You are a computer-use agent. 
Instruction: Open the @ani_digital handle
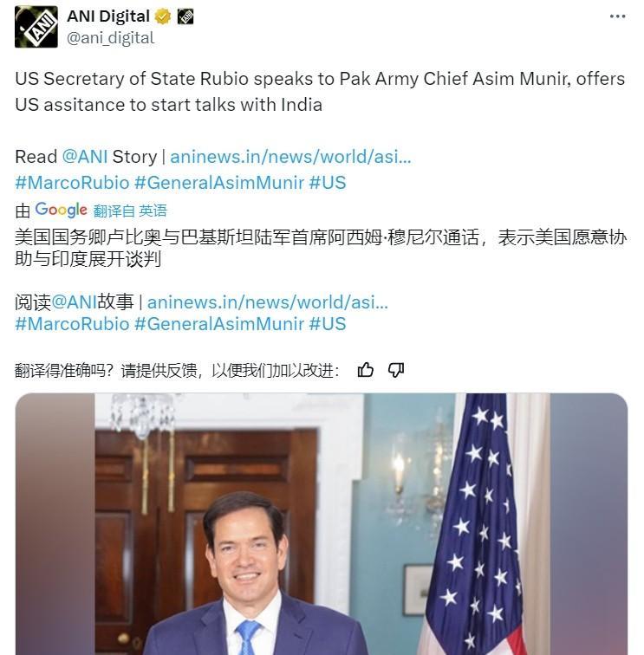111,38
